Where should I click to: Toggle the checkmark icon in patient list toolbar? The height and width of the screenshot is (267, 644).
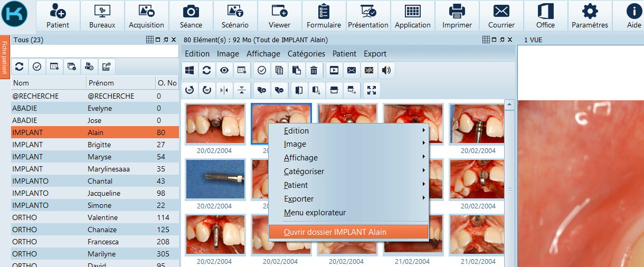point(37,66)
